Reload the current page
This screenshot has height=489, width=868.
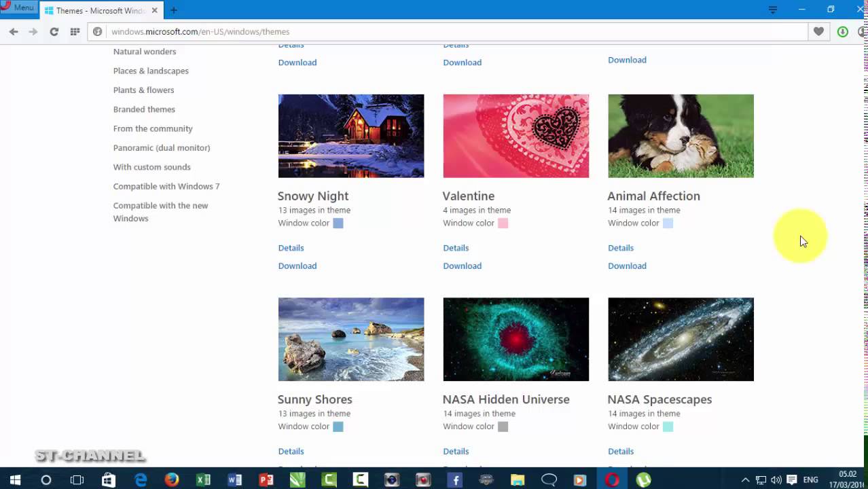54,31
